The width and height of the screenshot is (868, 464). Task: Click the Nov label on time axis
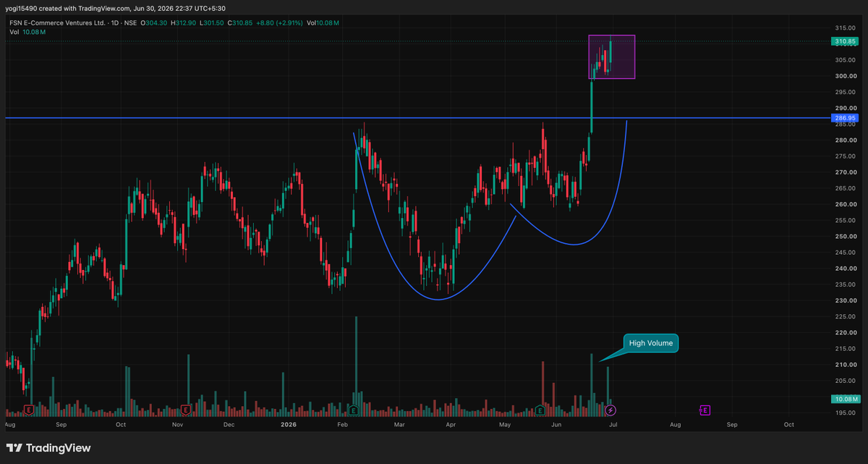tap(176, 424)
